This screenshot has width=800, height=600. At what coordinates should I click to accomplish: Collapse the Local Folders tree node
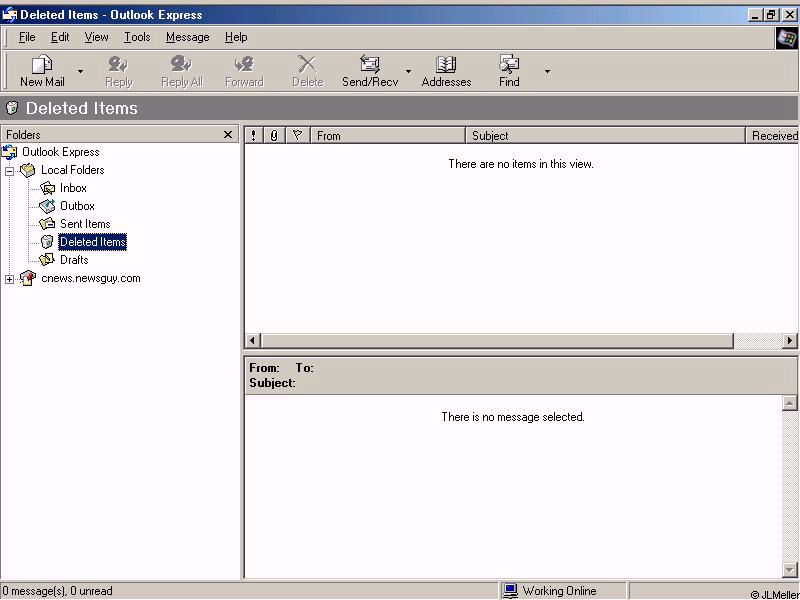(x=10, y=171)
